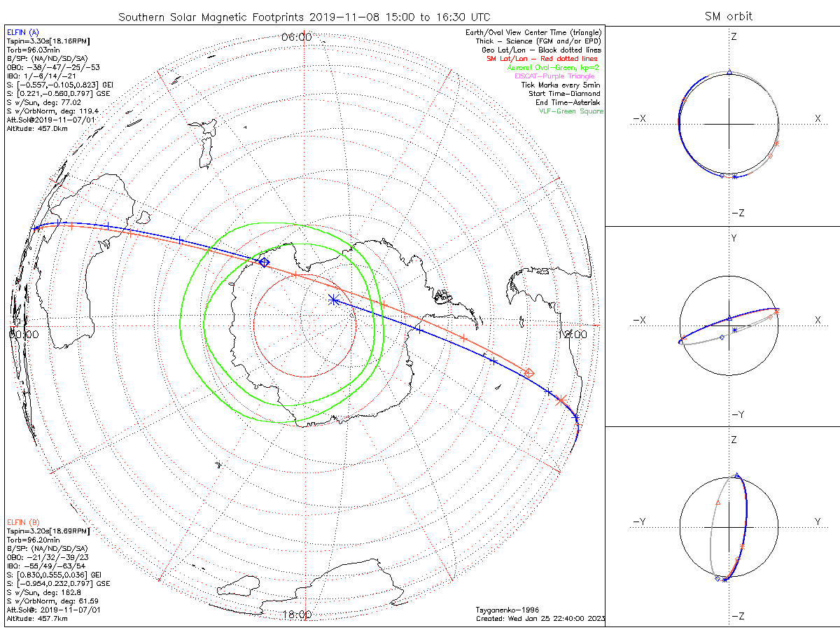This screenshot has width=840, height=630.
Task: Click the red end-time asterisk near 12:00 edge
Action: click(x=561, y=400)
